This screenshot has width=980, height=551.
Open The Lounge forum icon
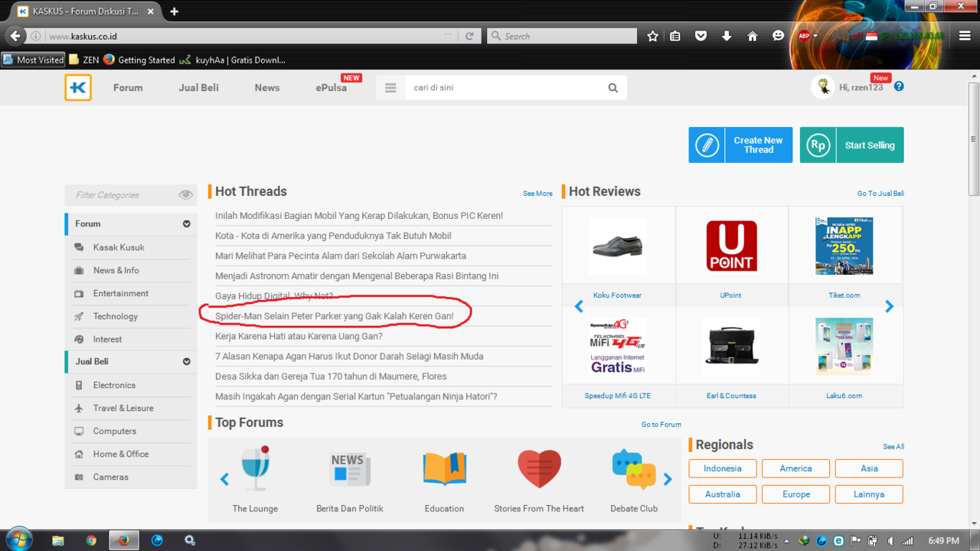[255, 468]
